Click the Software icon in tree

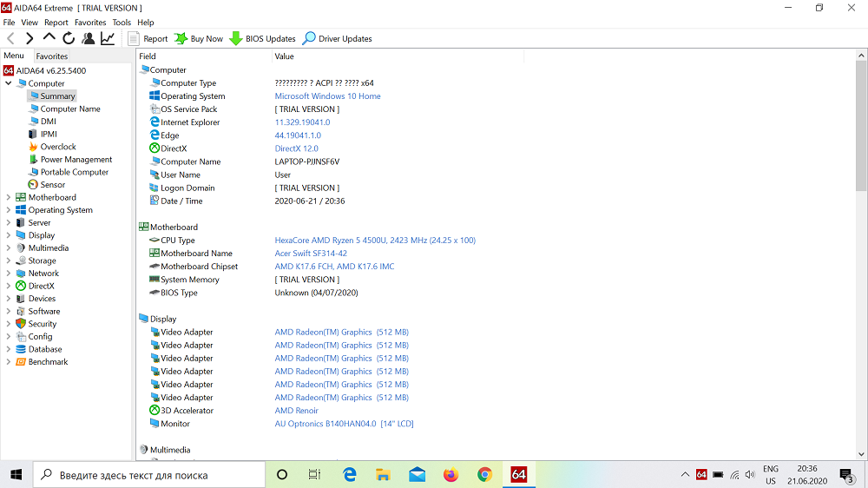coord(21,312)
